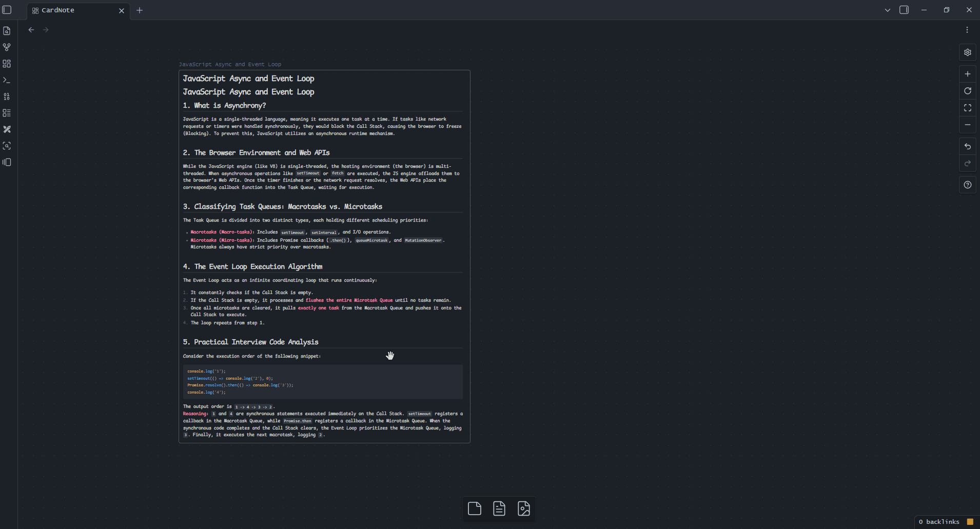980x529 pixels.
Task: Click the red 'Microtasks (Micro-tasks)' text
Action: pyautogui.click(x=221, y=240)
